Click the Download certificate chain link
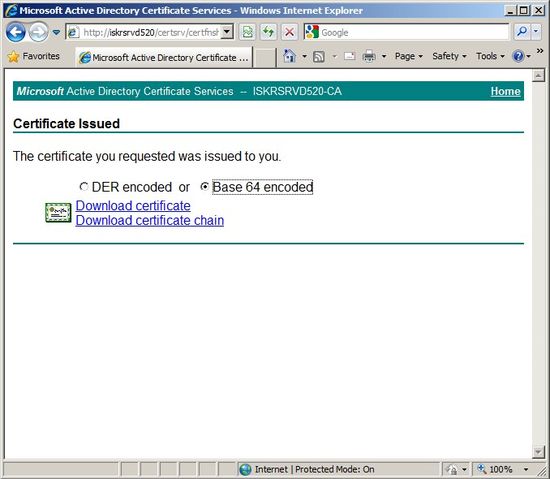 pyautogui.click(x=150, y=221)
